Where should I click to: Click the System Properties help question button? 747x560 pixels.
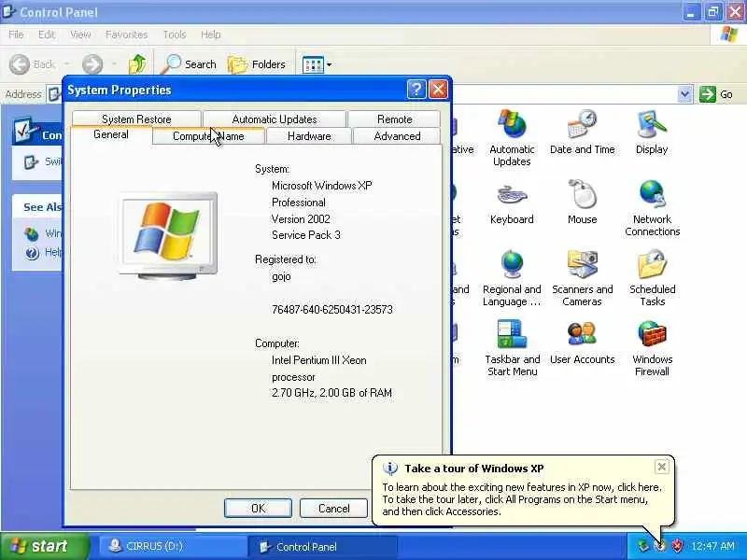[x=416, y=90]
